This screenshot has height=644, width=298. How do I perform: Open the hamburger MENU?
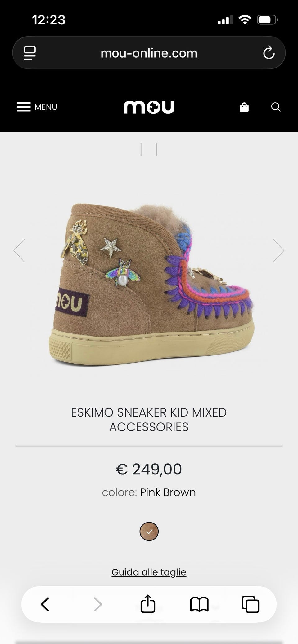click(x=37, y=107)
